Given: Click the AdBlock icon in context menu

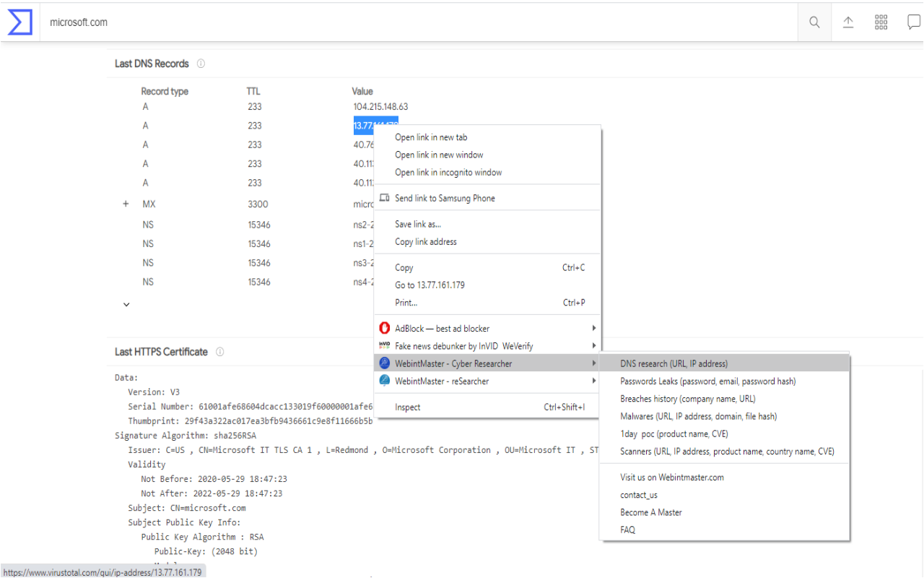Looking at the screenshot, I should pos(385,329).
